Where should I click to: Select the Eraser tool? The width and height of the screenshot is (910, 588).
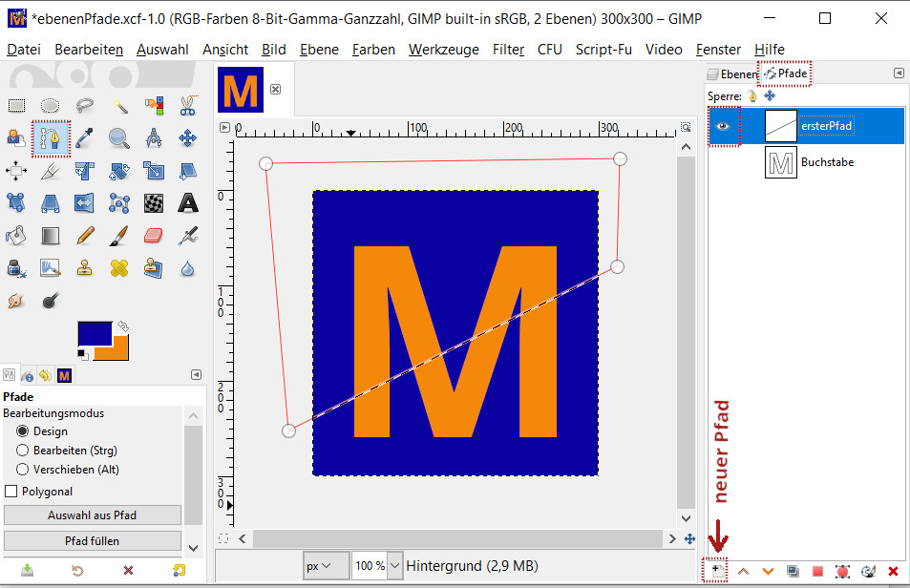(154, 236)
